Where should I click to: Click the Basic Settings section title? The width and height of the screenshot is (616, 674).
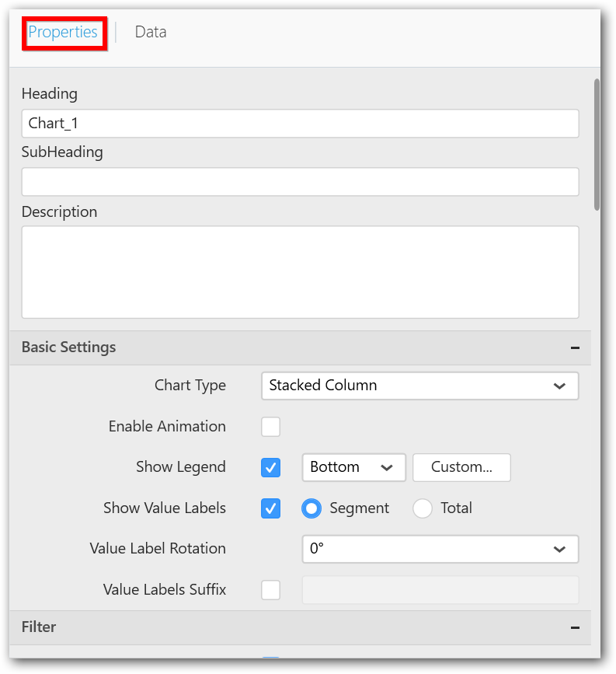click(69, 347)
